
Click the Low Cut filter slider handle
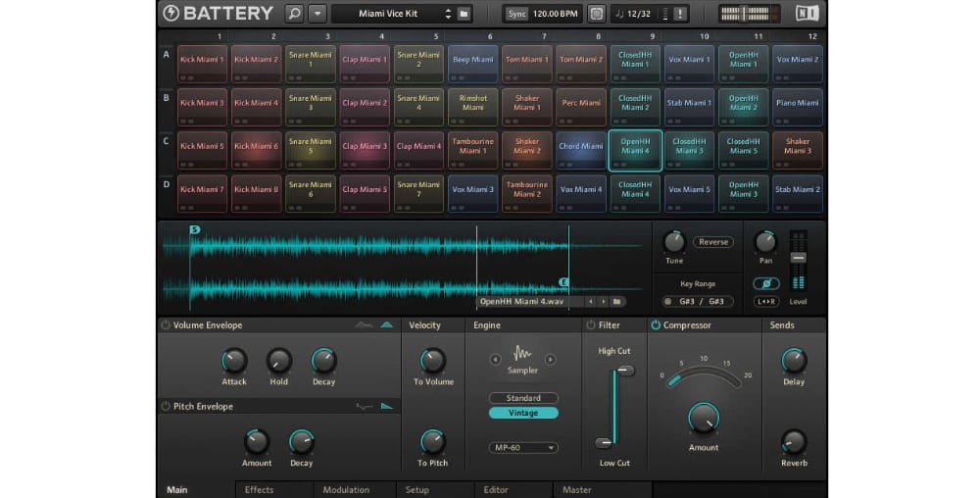[x=604, y=443]
